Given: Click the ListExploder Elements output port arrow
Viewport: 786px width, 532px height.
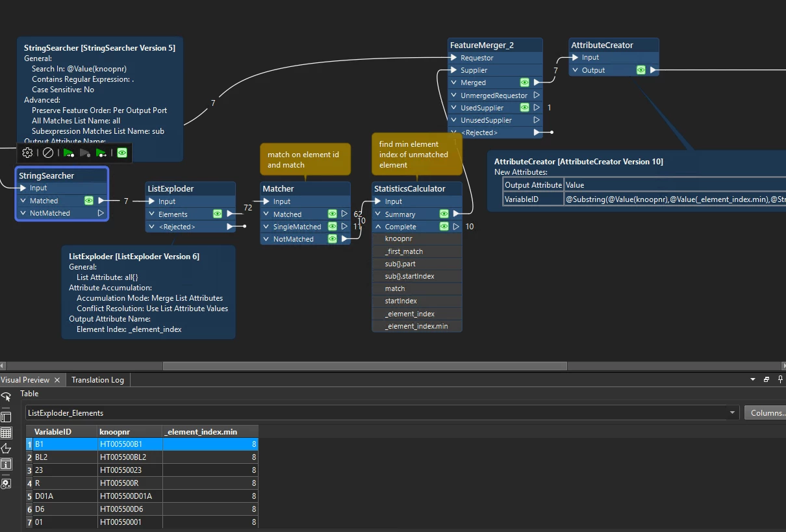Looking at the screenshot, I should [230, 214].
